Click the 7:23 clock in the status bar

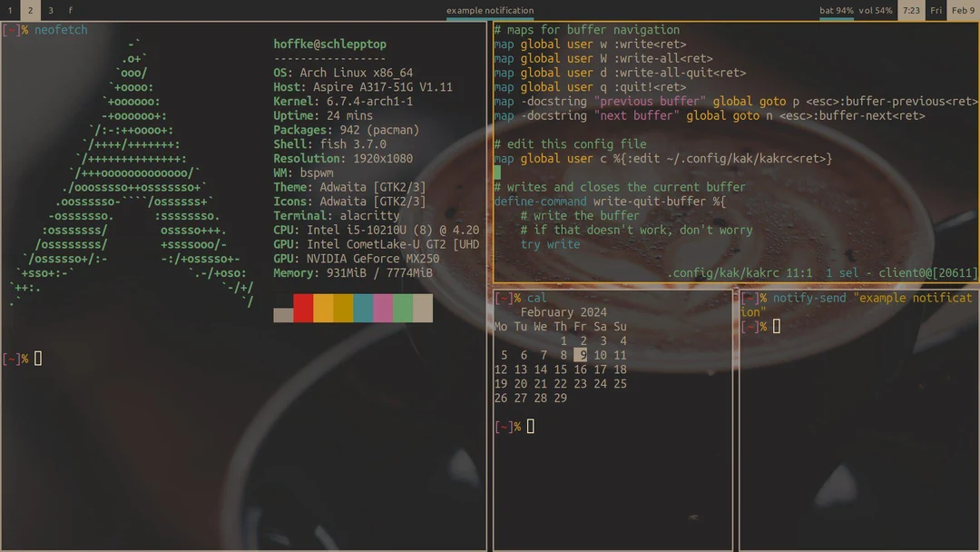pos(911,10)
